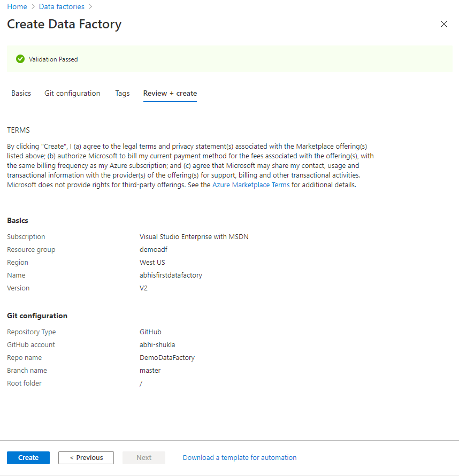This screenshot has height=476, width=459.
Task: Click the GitHub account value abhi-shukla
Action: (158, 345)
